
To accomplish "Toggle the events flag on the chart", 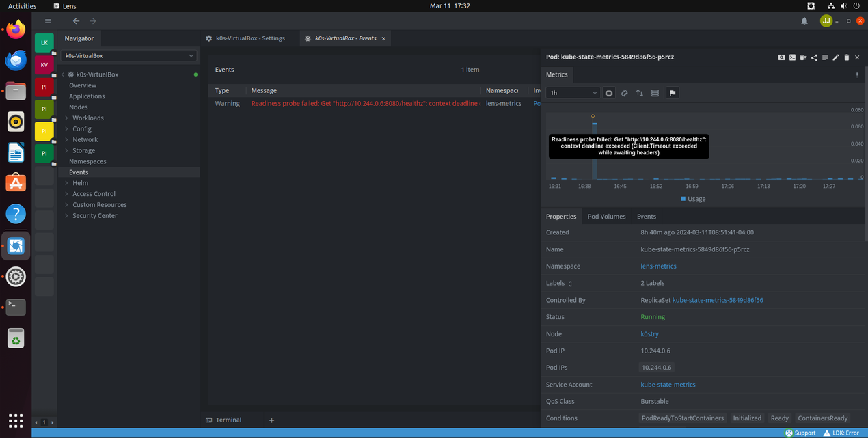I will click(x=673, y=93).
